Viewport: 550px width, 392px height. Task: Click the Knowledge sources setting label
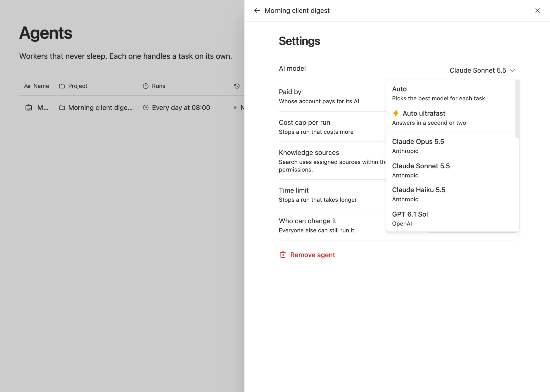click(x=309, y=152)
